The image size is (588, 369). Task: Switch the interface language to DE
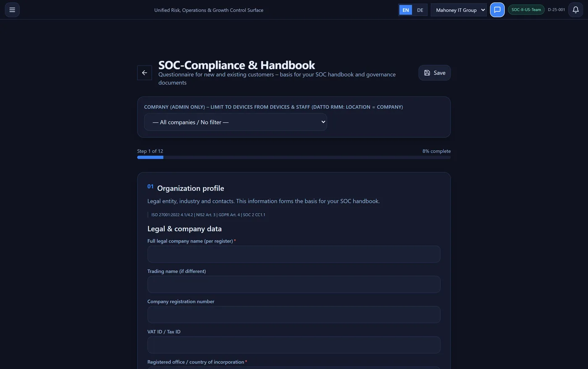[420, 10]
